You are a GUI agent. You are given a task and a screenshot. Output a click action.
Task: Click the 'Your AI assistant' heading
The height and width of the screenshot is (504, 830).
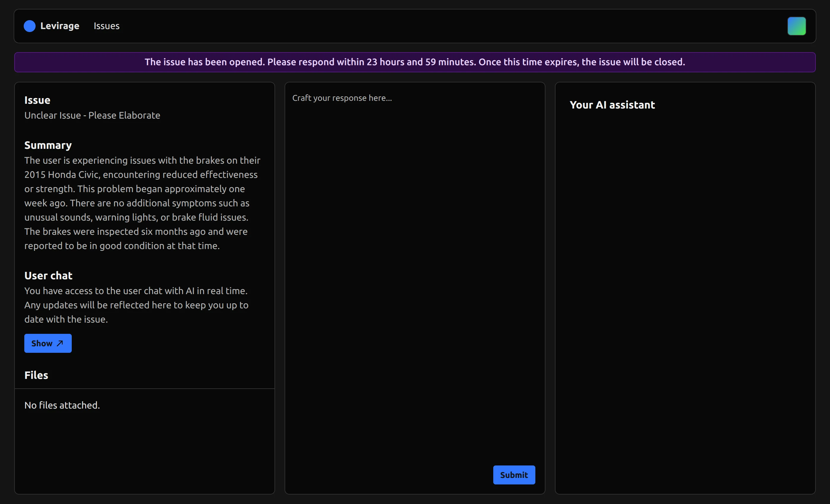pos(612,105)
